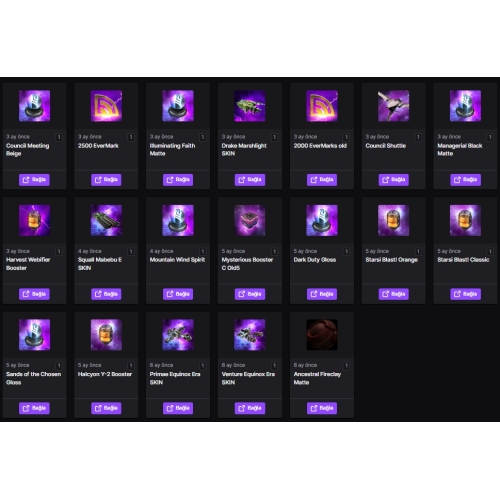
Task: Click the quantity badge on Council Shuttle card
Action: 418,137
